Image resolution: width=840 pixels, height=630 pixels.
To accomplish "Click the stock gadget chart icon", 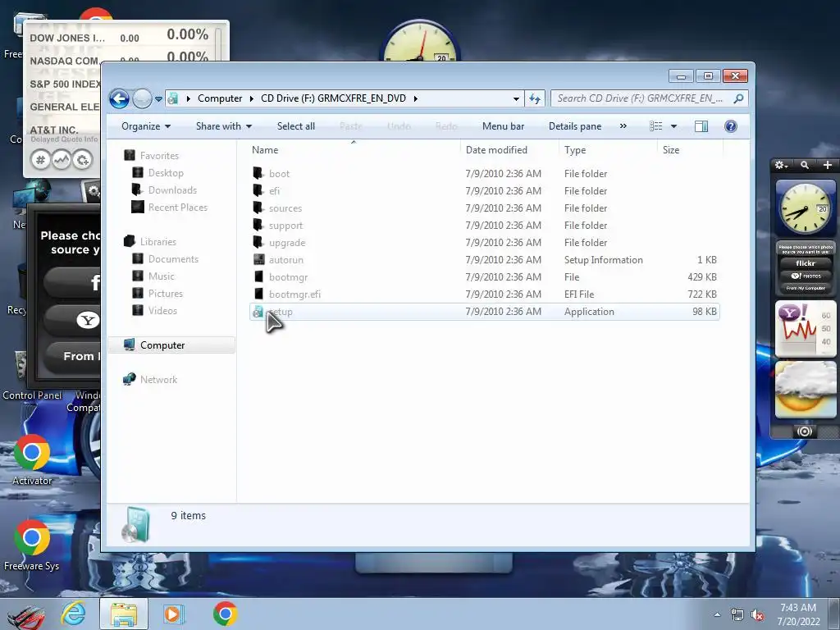I will tap(61, 160).
